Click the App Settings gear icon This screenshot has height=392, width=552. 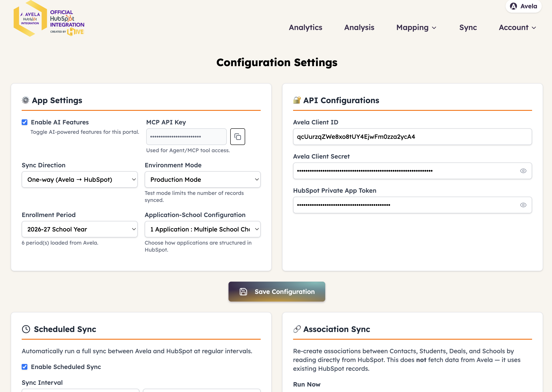click(x=26, y=100)
